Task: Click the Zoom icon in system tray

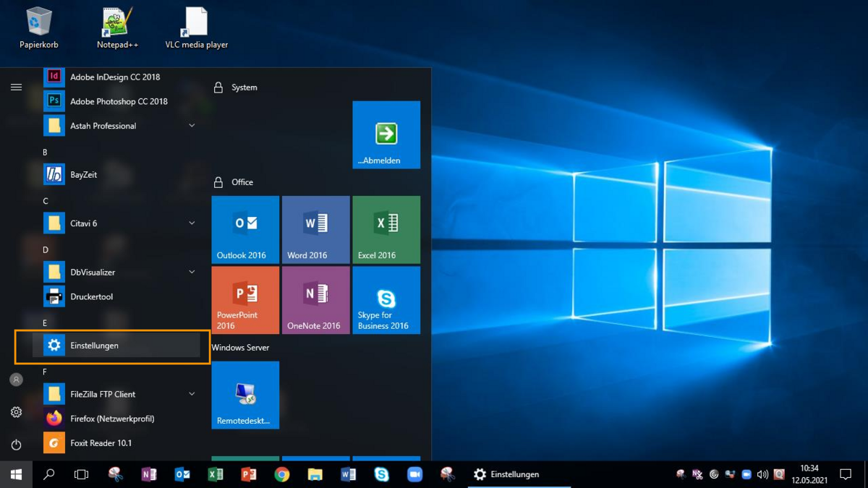Action: (x=746, y=475)
